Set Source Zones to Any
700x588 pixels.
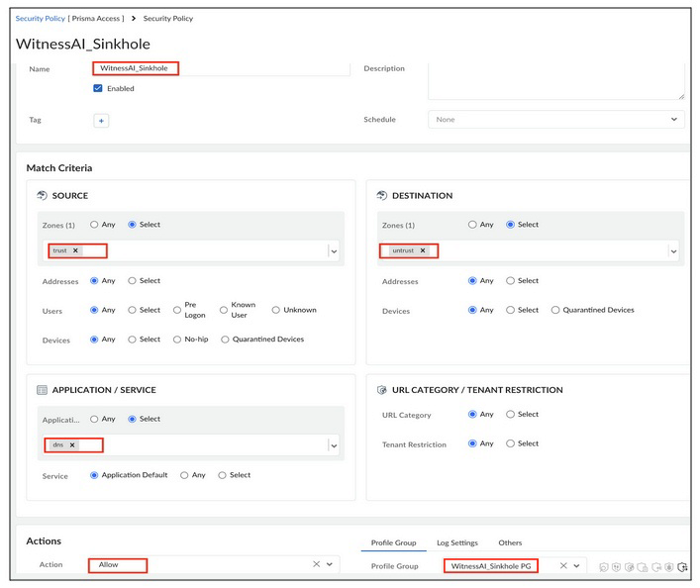95,225
